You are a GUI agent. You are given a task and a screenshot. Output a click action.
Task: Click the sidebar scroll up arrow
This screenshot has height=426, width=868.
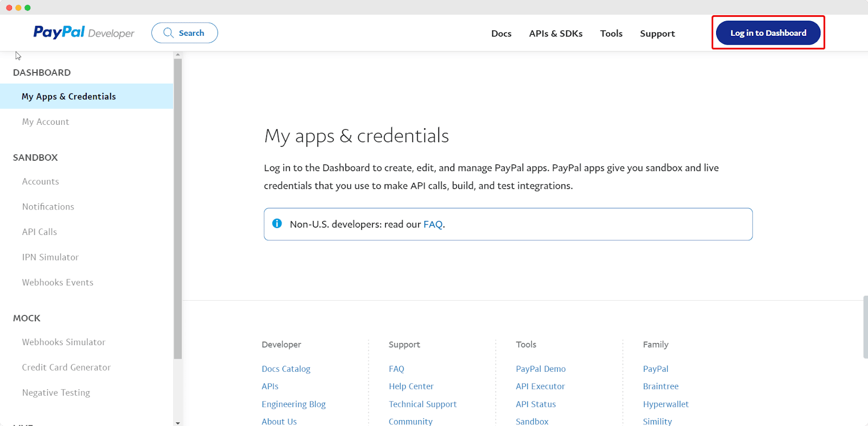point(177,55)
